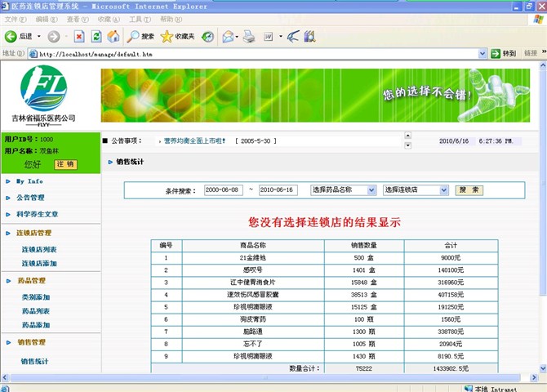Click the start date field 2000-06-08
This screenshot has width=547, height=392.
223,190
